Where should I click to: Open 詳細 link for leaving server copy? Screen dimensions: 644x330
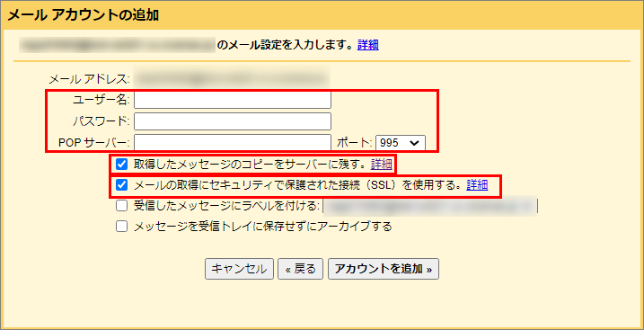pyautogui.click(x=382, y=165)
